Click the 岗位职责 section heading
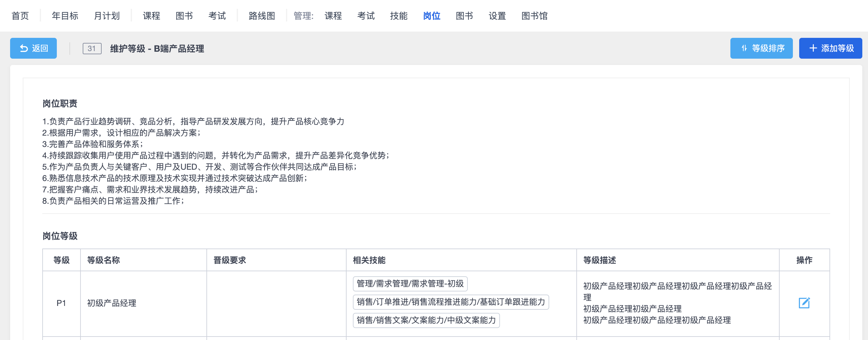This screenshot has height=340, width=868. click(60, 104)
